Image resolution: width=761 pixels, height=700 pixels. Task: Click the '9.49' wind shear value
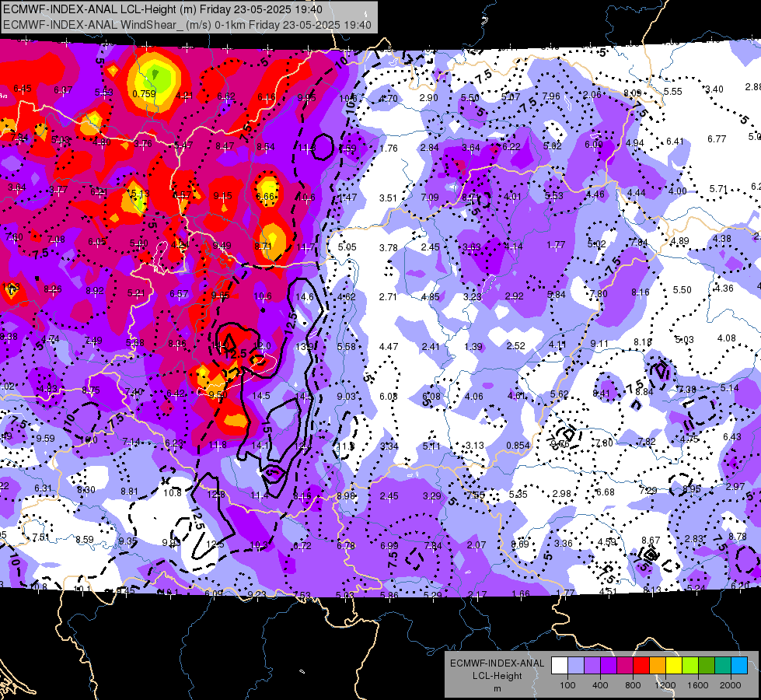pos(222,245)
